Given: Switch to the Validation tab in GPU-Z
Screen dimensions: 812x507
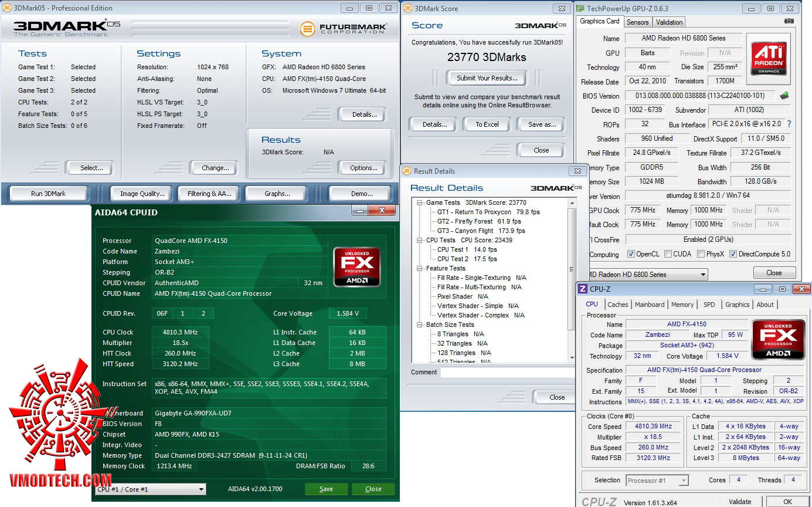Looking at the screenshot, I should 669,22.
